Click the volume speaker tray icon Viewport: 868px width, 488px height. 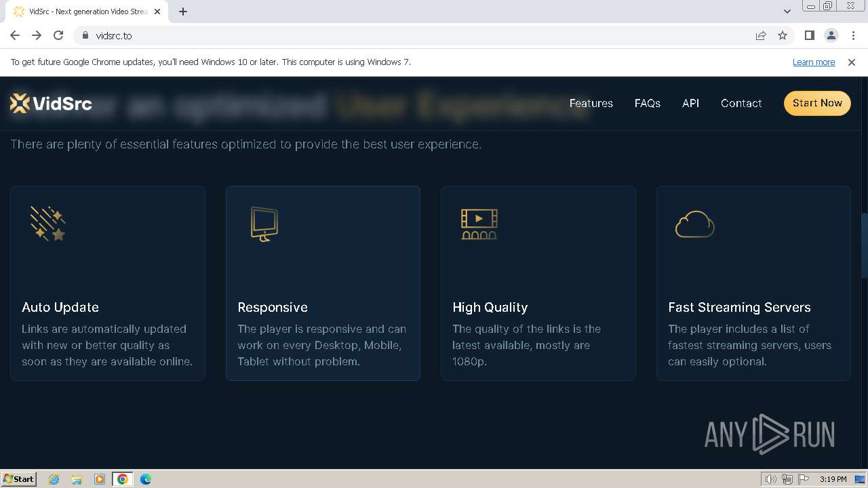[x=770, y=479]
